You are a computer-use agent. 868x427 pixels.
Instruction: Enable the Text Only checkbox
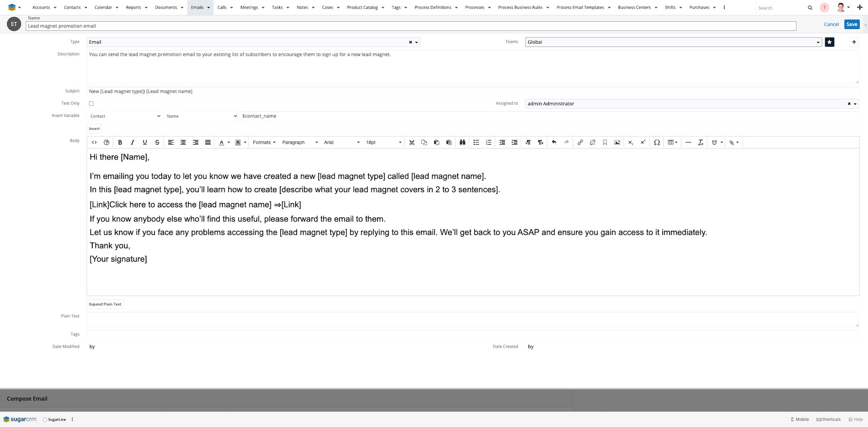tap(91, 103)
